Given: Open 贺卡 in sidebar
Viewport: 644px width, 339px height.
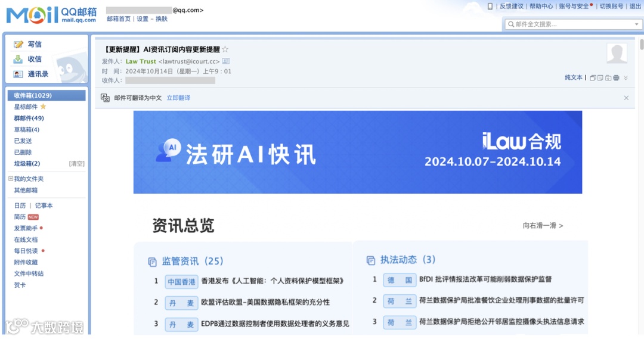Looking at the screenshot, I should pyautogui.click(x=20, y=285).
